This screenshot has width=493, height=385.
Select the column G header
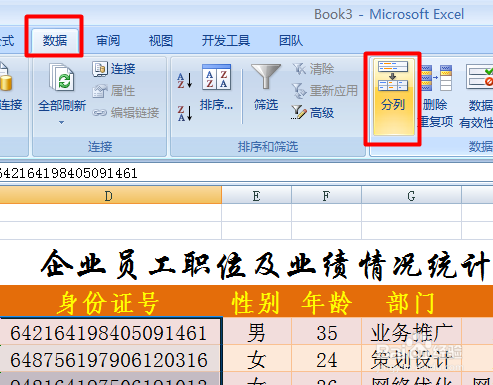tap(411, 196)
